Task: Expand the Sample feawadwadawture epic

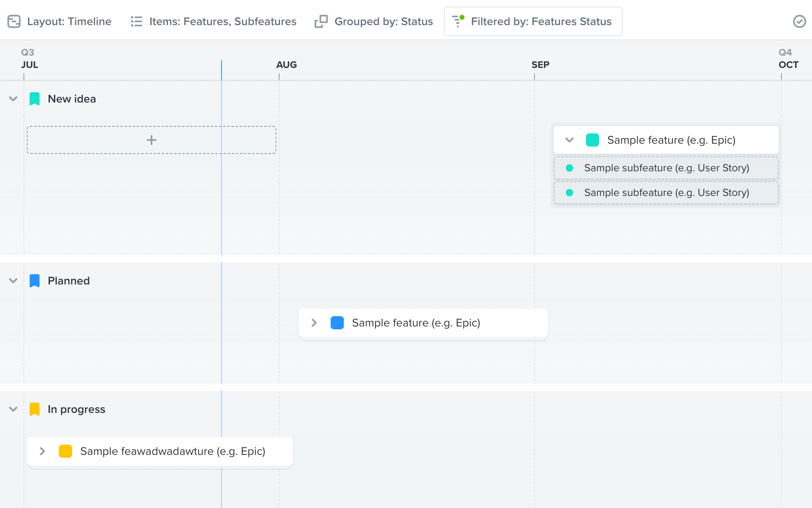Action: click(x=42, y=451)
